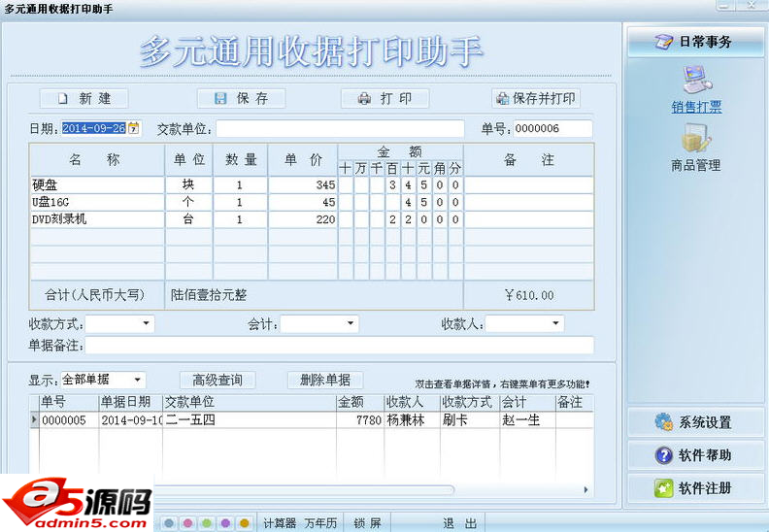Click the unit price cell 220

click(x=303, y=219)
